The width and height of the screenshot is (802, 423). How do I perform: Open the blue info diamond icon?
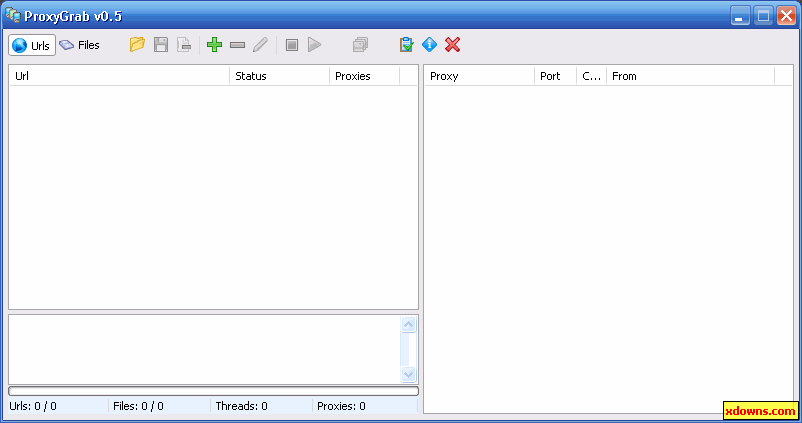(429, 44)
